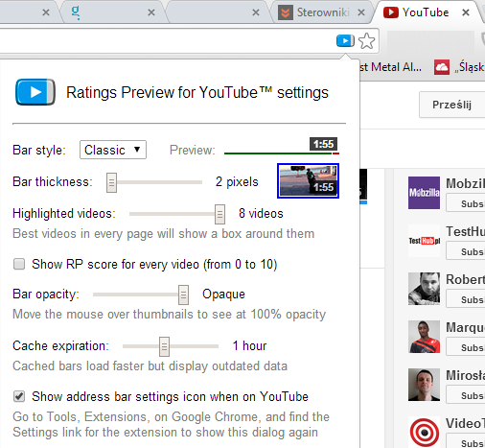Click the settings title heading text
The height and width of the screenshot is (448, 485).
click(197, 93)
